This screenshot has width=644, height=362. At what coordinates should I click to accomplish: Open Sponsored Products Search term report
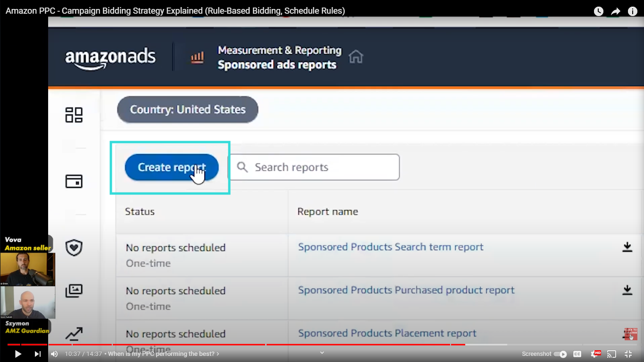coord(391,247)
